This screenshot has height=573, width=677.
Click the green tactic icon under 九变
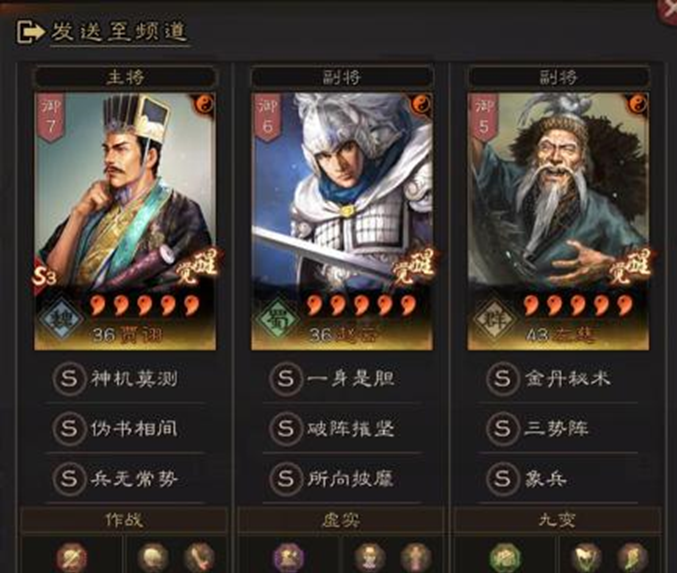[505, 557]
